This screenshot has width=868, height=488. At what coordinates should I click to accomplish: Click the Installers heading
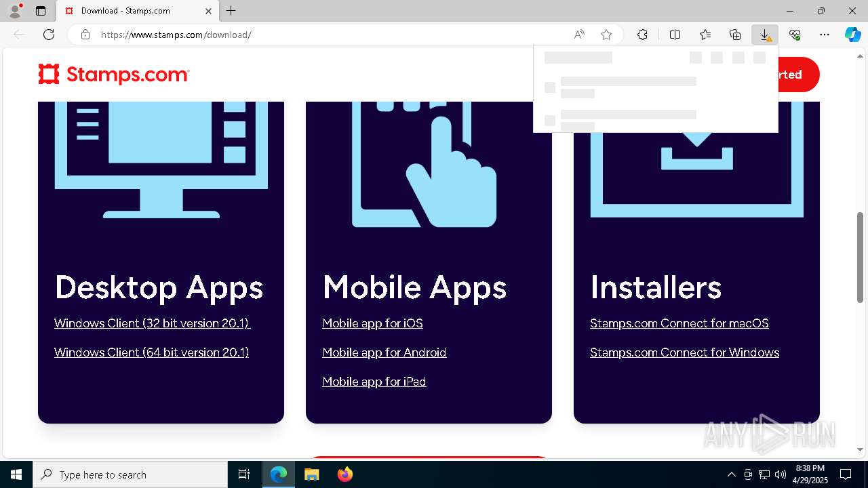(656, 287)
